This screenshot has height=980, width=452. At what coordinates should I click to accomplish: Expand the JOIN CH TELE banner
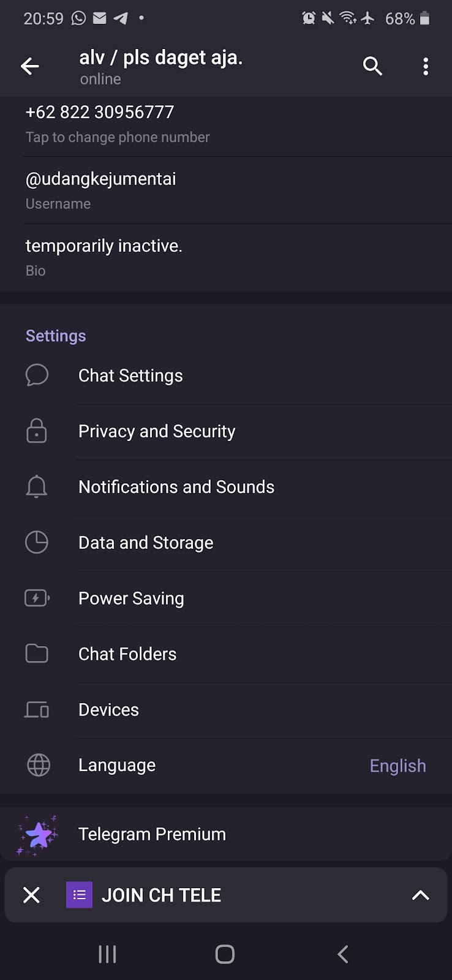point(420,895)
